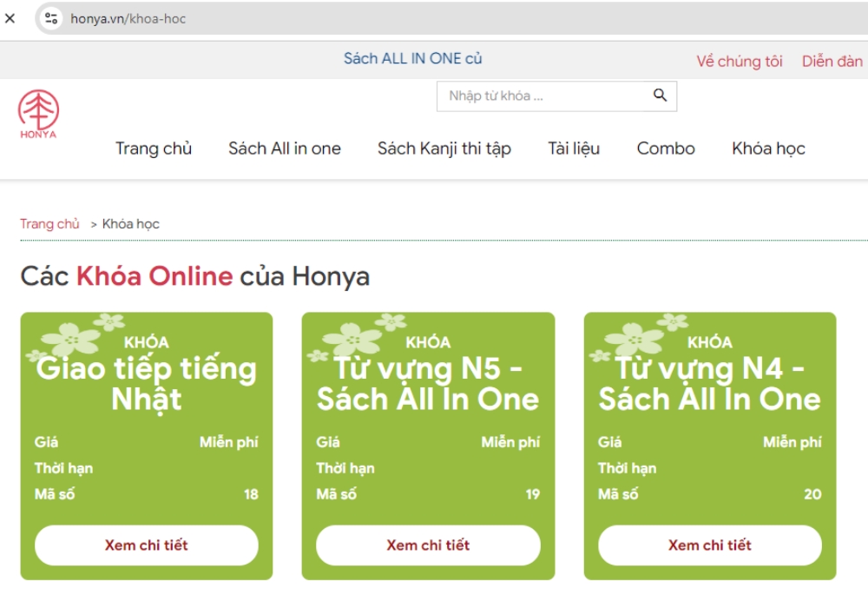Click Xem chi tiết for course 19
This screenshot has width=868, height=608.
coord(428,545)
